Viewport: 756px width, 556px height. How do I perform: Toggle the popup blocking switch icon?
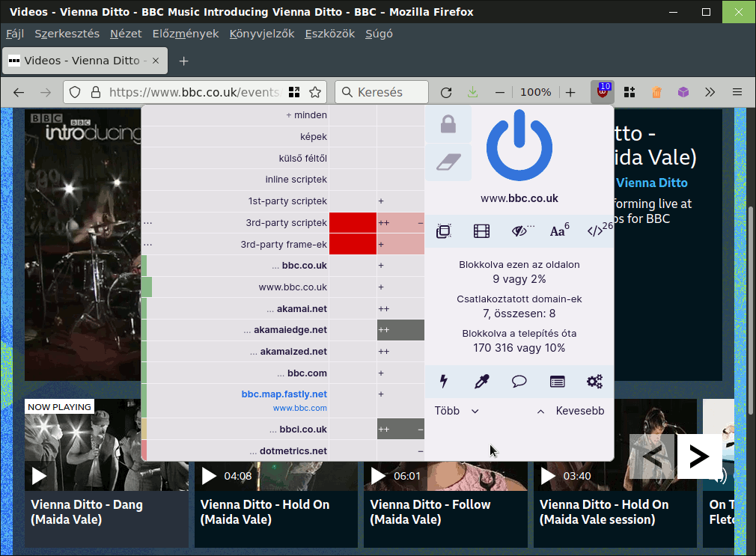pos(444,231)
